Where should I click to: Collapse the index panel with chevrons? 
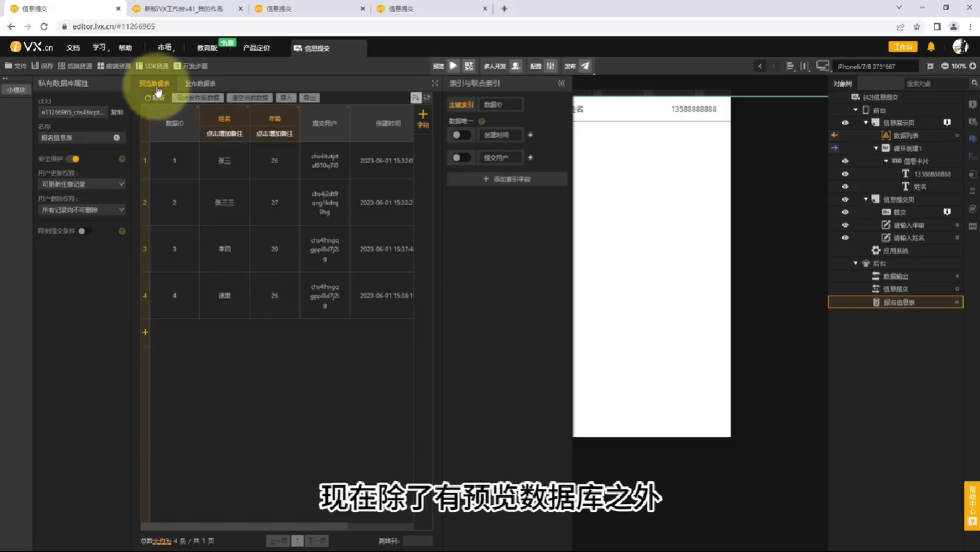(x=561, y=83)
